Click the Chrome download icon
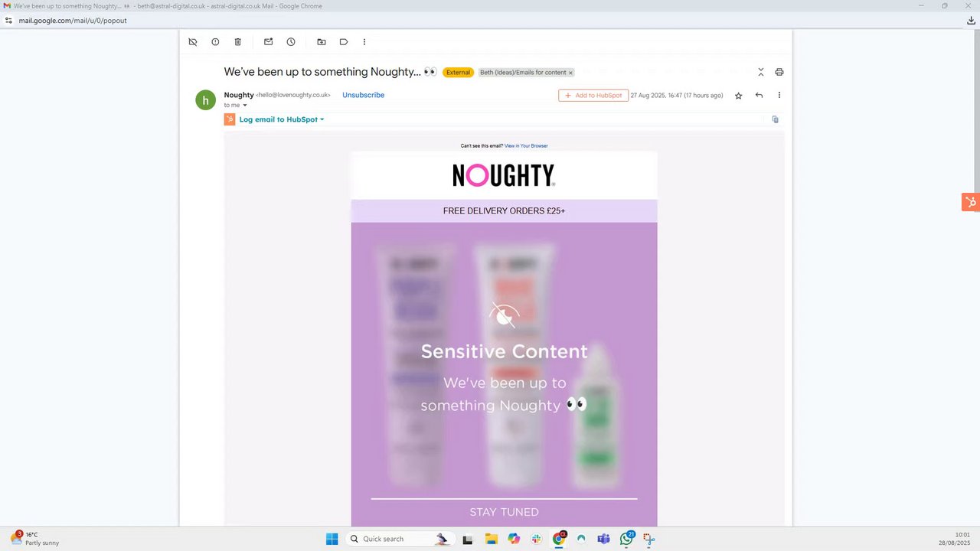The height and width of the screenshot is (551, 980). tap(971, 21)
